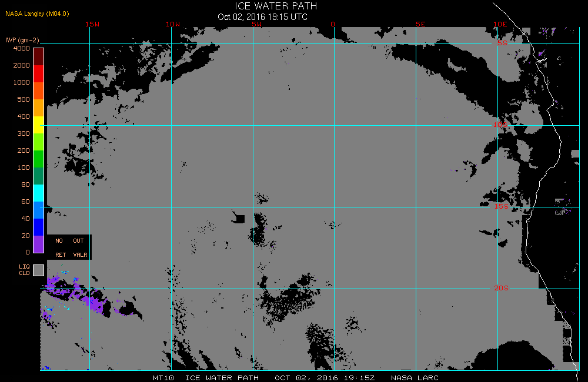588x382 pixels.
Task: Click the orange segment between 500 and 400
Action: [x=39, y=108]
